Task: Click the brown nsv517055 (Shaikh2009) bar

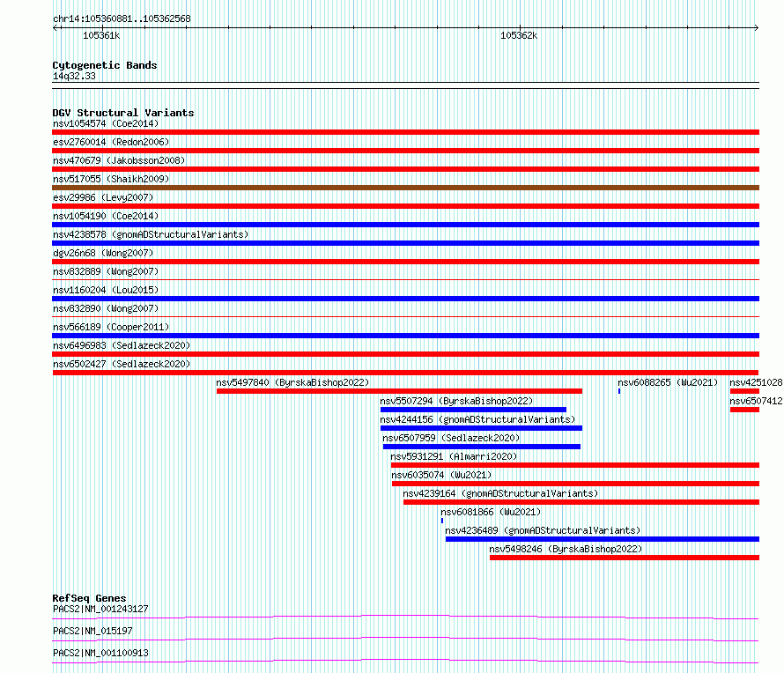Action: (x=405, y=188)
